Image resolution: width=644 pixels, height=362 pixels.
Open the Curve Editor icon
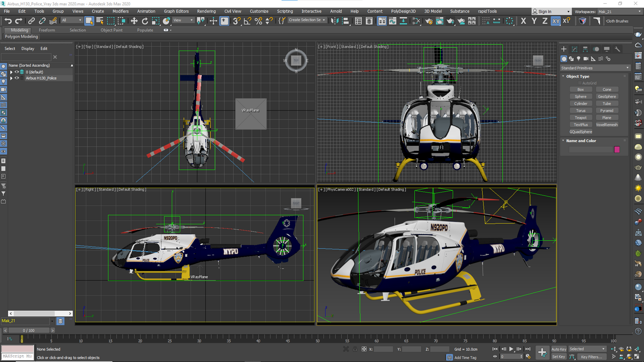(x=392, y=21)
